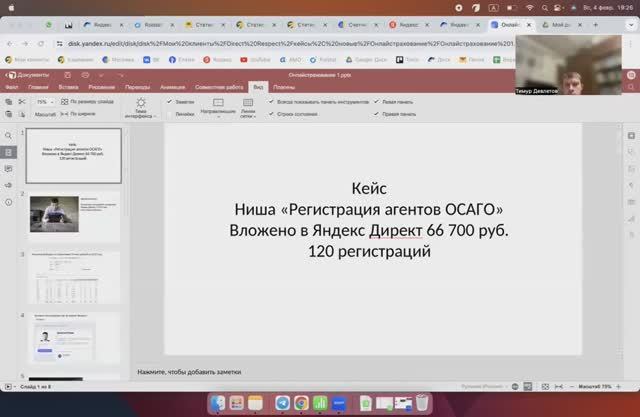
Task: Open the feedback megaphone icon in left sidebar
Action: (x=8, y=185)
